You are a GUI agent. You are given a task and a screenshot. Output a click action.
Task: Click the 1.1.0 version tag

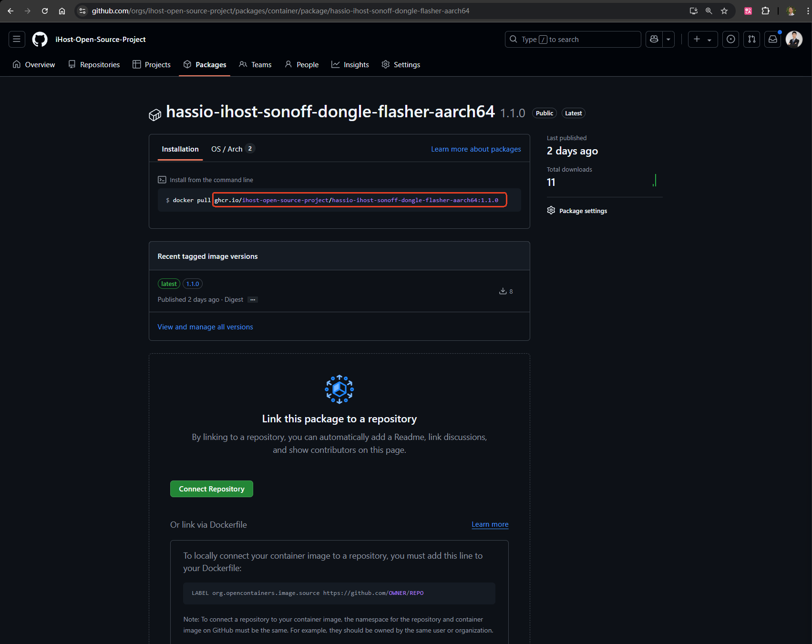click(193, 284)
